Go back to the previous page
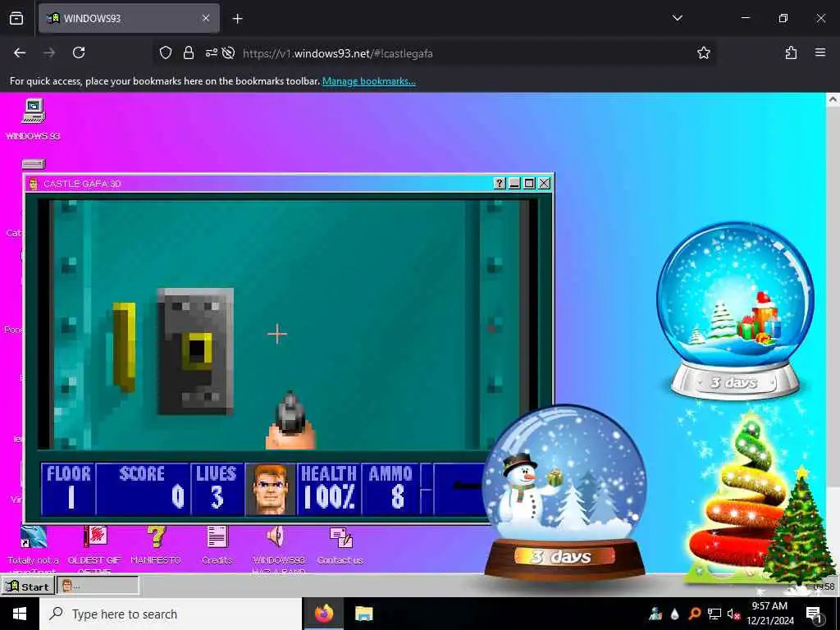 pyautogui.click(x=20, y=52)
